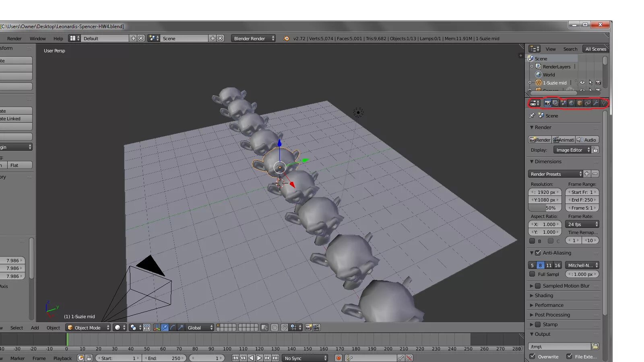Open the Scene properties tab icon

tap(563, 103)
